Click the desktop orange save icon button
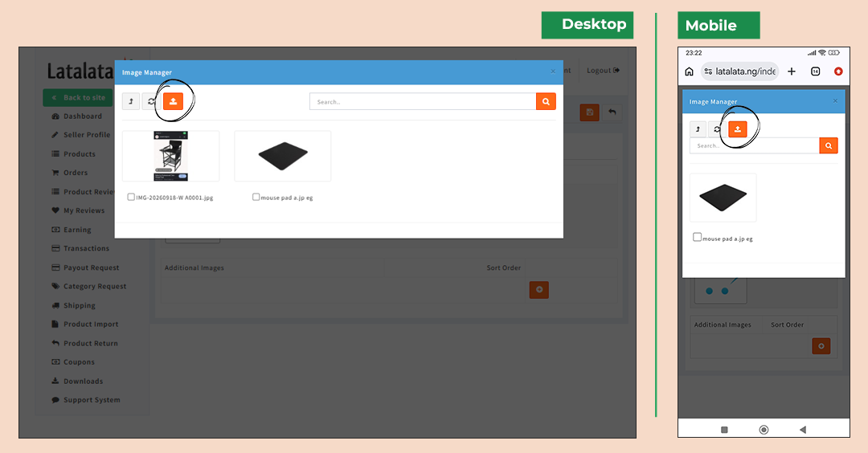868x453 pixels. 590,112
